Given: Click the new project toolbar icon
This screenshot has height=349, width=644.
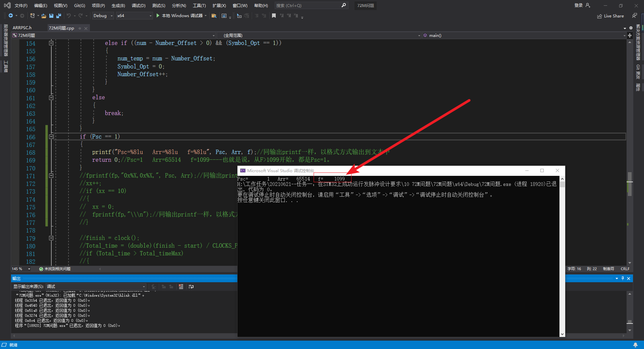Looking at the screenshot, I should [32, 16].
